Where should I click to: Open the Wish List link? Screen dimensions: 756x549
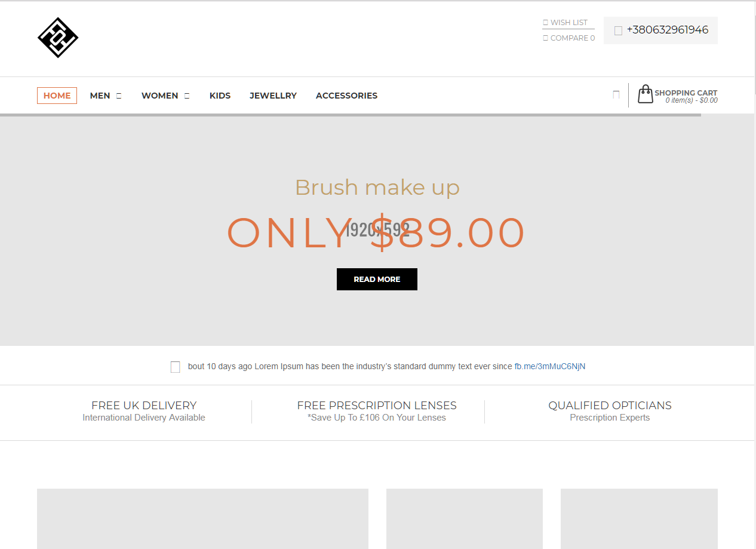568,23
